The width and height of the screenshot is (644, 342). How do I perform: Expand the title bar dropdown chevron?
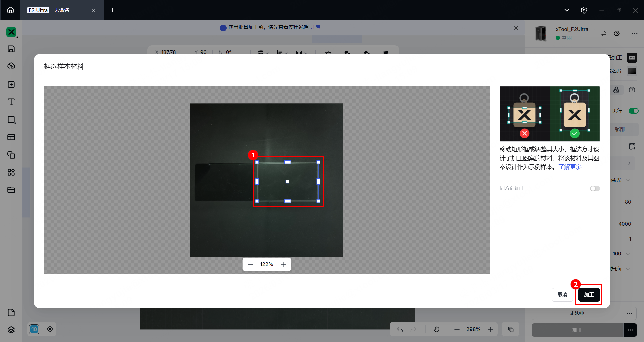[x=567, y=10]
